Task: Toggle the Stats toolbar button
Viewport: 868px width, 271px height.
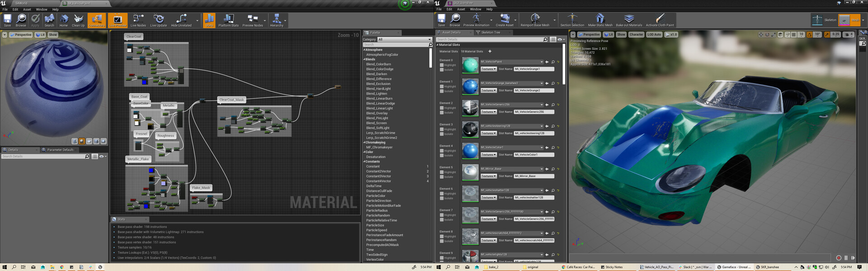Action: [209, 20]
